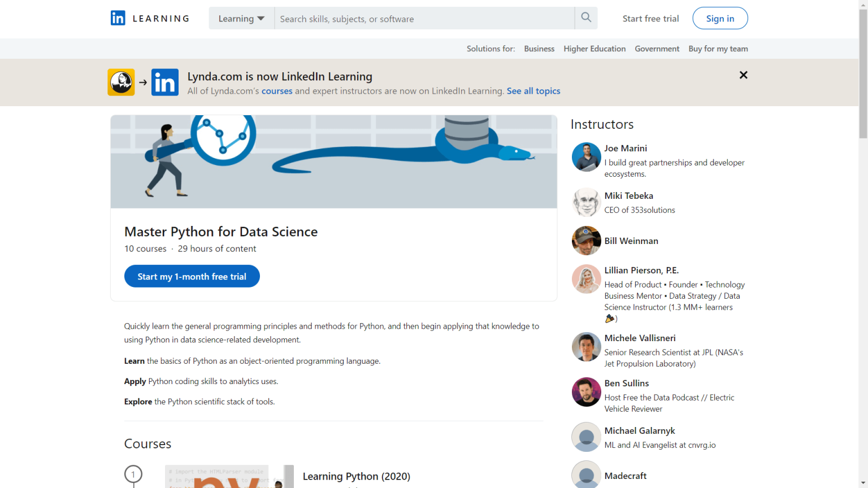Click the Lynda.com avatar icon in banner

(x=120, y=82)
